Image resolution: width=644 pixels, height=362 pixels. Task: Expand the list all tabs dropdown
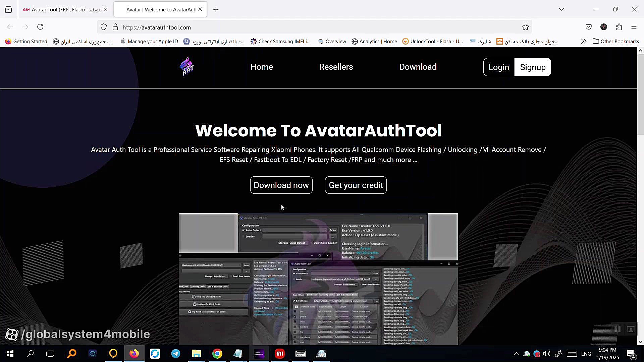coord(561,9)
